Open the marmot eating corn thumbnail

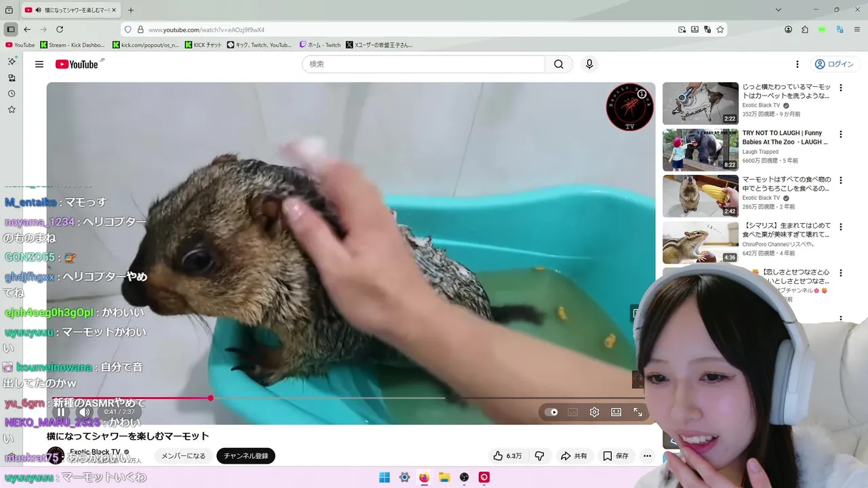coord(701,196)
